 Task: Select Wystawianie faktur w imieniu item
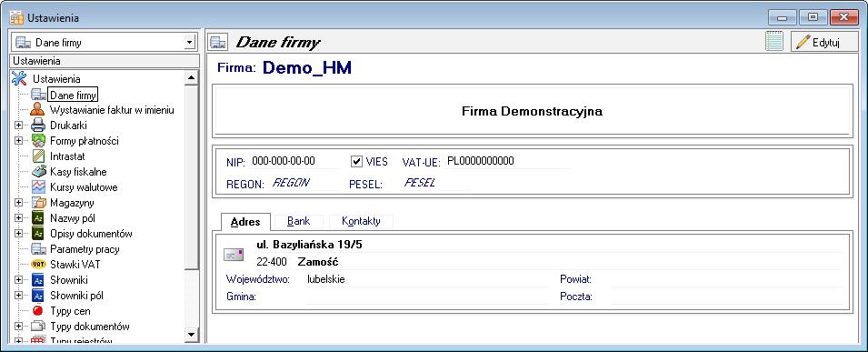(112, 110)
